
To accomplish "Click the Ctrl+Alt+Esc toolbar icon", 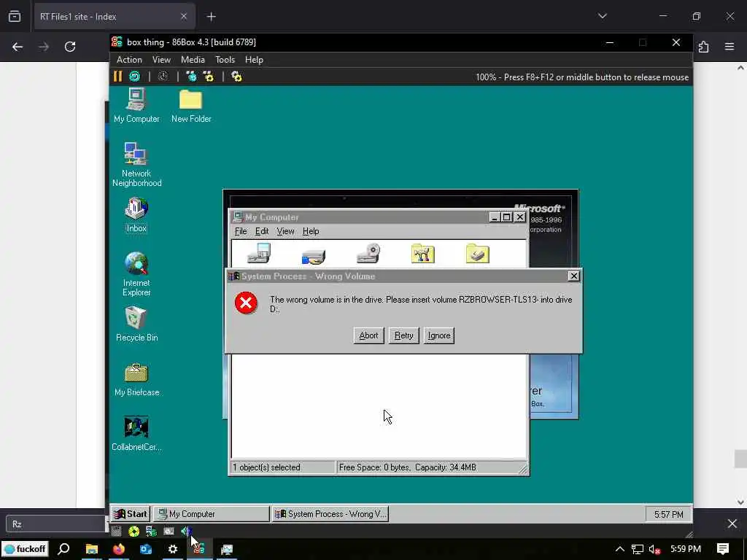I will click(209, 76).
